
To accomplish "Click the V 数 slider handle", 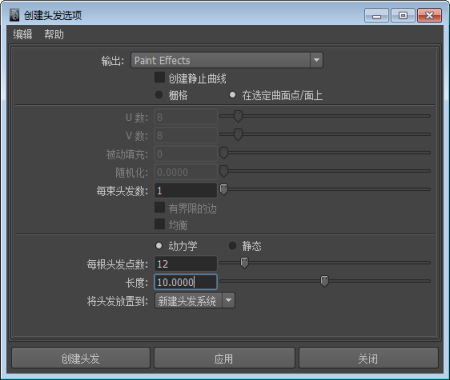I will pyautogui.click(x=238, y=134).
